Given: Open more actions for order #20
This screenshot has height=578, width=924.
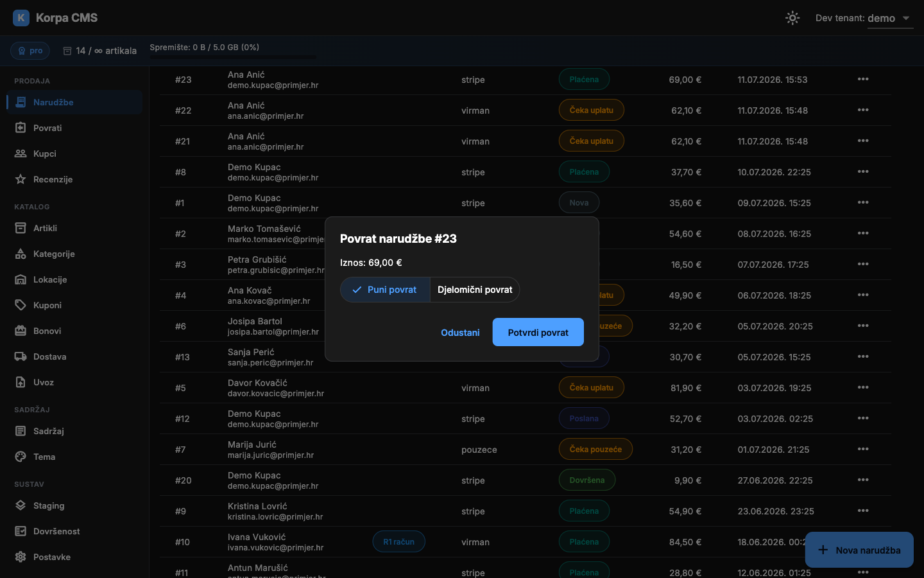Looking at the screenshot, I should pyautogui.click(x=863, y=480).
